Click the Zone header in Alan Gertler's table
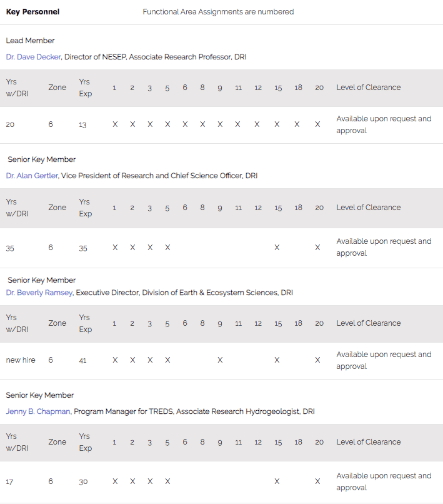 (x=57, y=208)
